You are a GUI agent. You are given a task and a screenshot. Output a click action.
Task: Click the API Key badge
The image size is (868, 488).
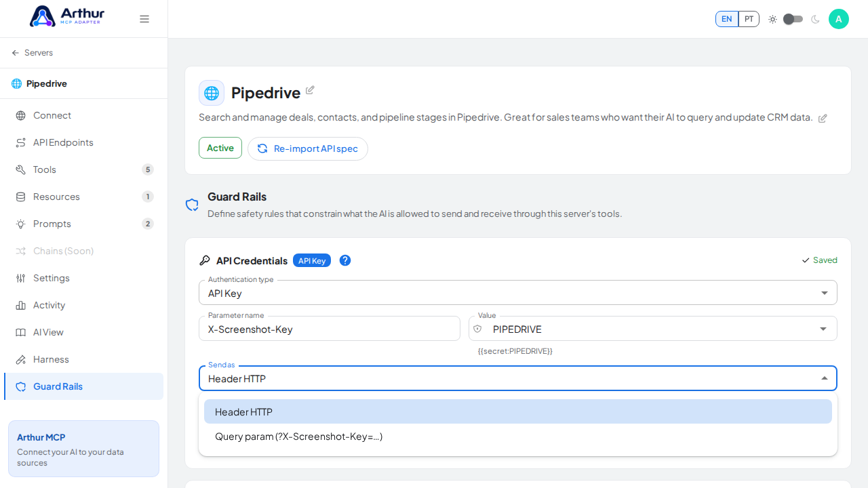[312, 260]
